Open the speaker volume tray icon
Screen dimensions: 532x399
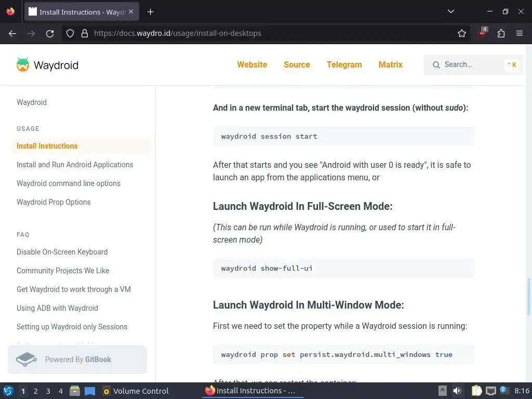click(x=457, y=391)
